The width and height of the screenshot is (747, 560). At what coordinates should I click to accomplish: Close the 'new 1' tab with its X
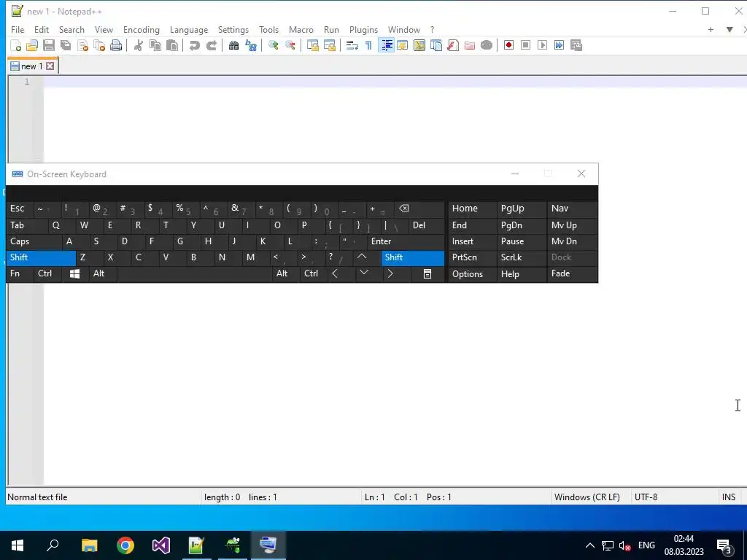click(x=50, y=66)
